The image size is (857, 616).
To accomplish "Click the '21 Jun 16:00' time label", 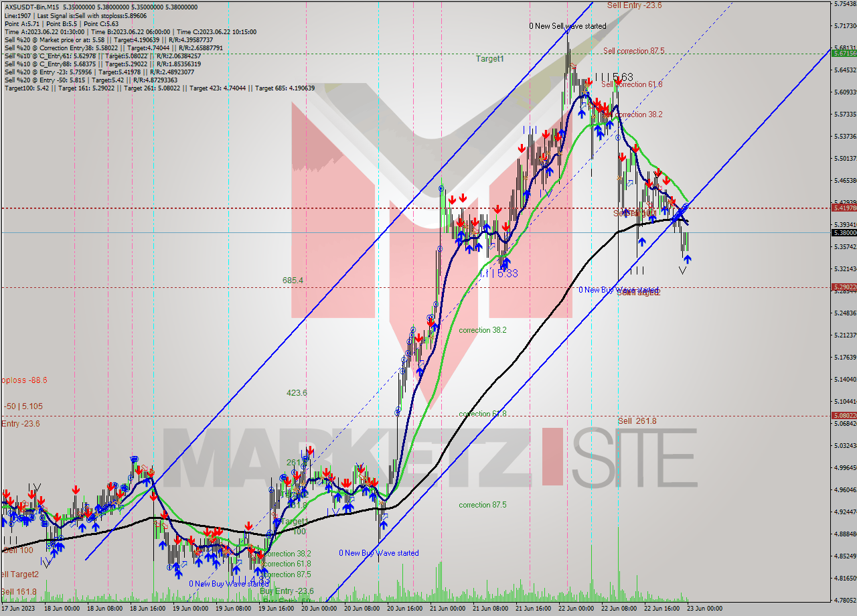I will tap(534, 609).
